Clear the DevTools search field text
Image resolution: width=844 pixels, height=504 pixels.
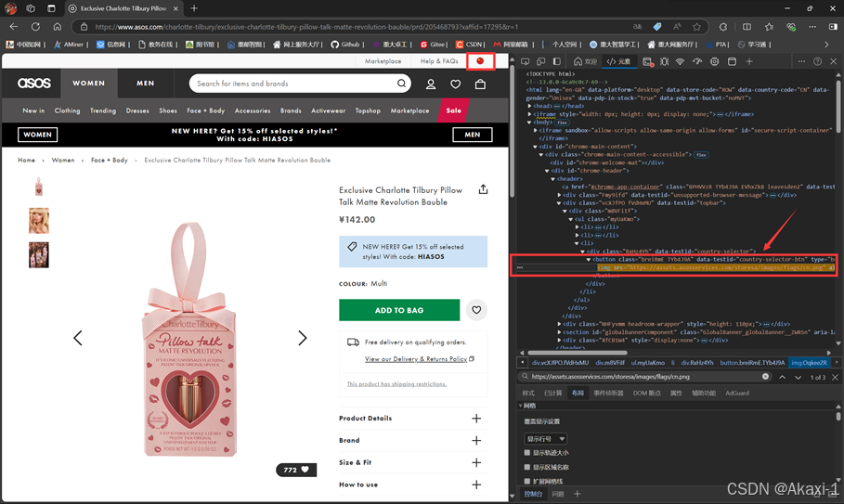click(765, 377)
